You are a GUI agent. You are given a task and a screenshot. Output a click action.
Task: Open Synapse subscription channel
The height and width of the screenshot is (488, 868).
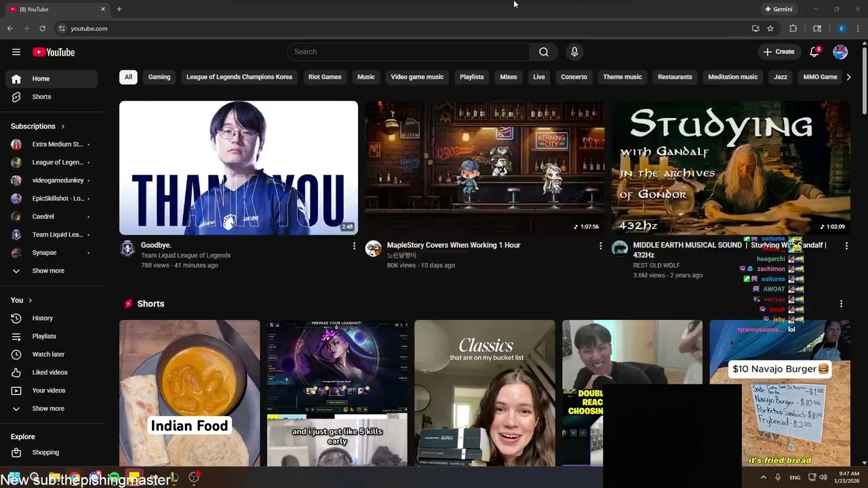coord(52,253)
